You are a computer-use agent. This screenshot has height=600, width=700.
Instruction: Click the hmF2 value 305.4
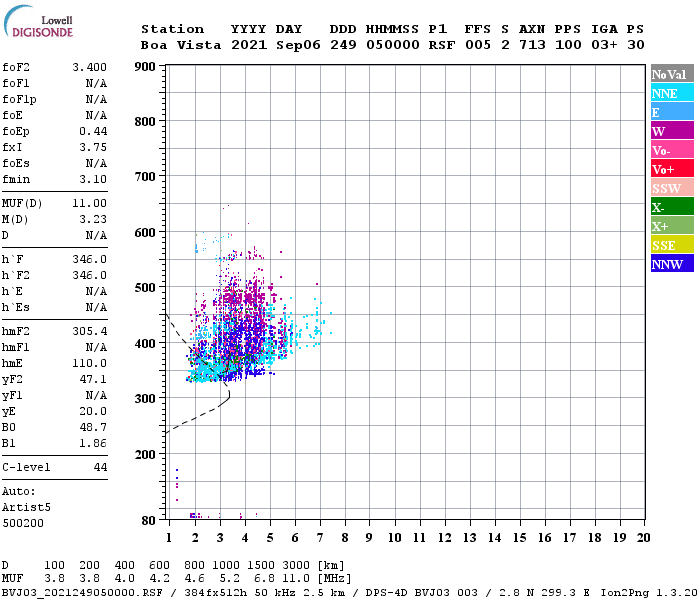coord(89,331)
